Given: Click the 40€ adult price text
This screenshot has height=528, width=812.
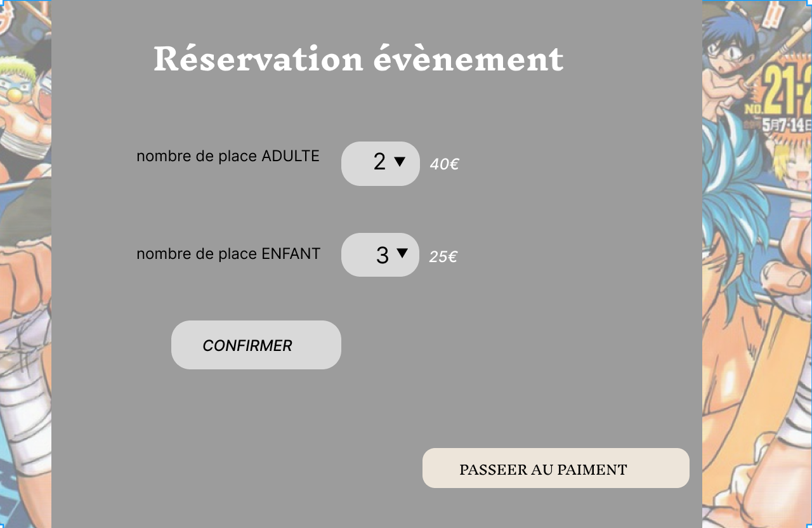Looking at the screenshot, I should (444, 164).
